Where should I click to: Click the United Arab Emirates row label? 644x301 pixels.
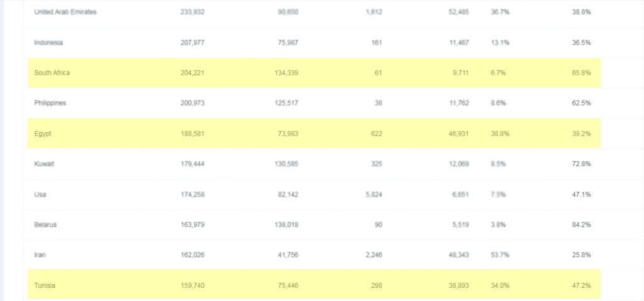[x=65, y=12]
